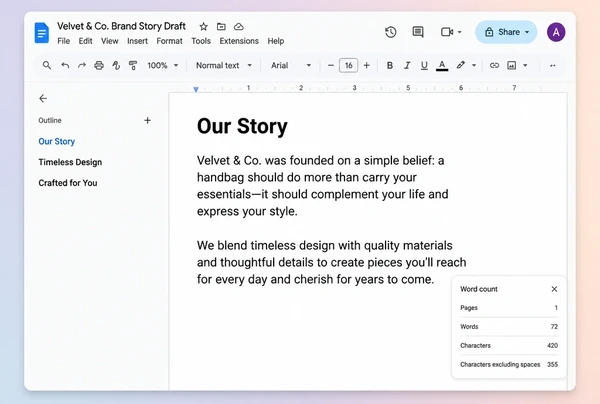Expand the Share dropdown arrow

pos(527,32)
